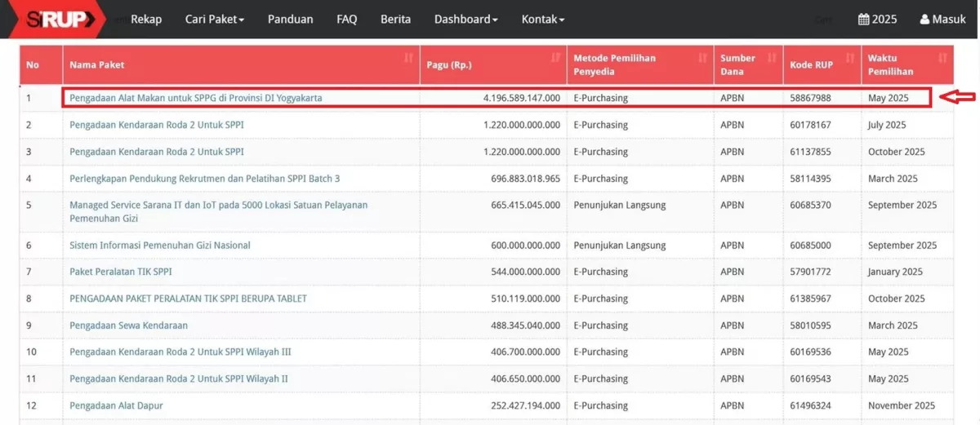This screenshot has width=980, height=425.
Task: Select APBN in Pengadaan Sewa Kendaraan row
Action: (733, 325)
